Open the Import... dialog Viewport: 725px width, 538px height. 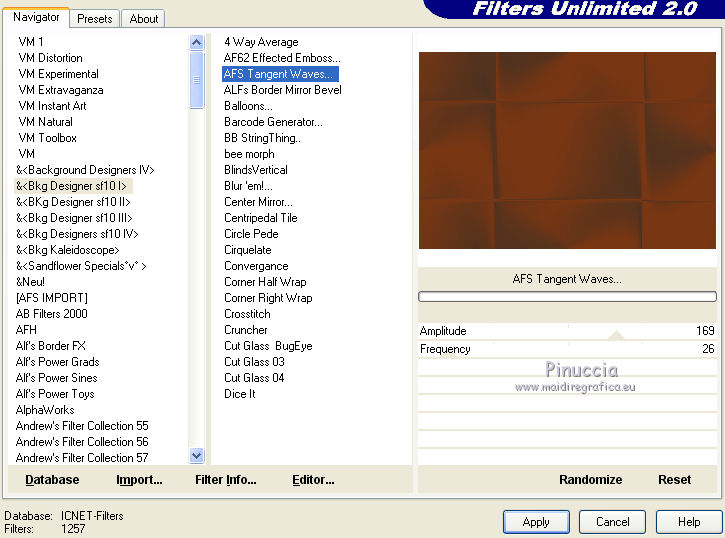139,480
